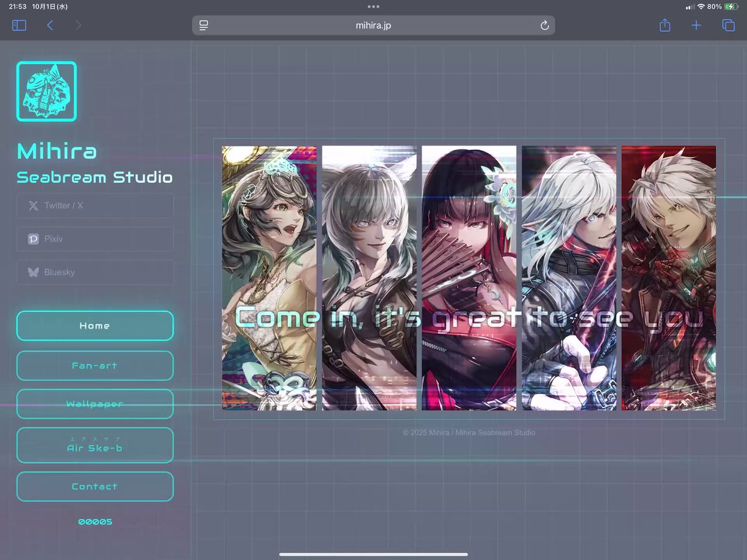Image resolution: width=747 pixels, height=560 pixels.
Task: Tap the battery status indicator
Action: (x=730, y=6)
